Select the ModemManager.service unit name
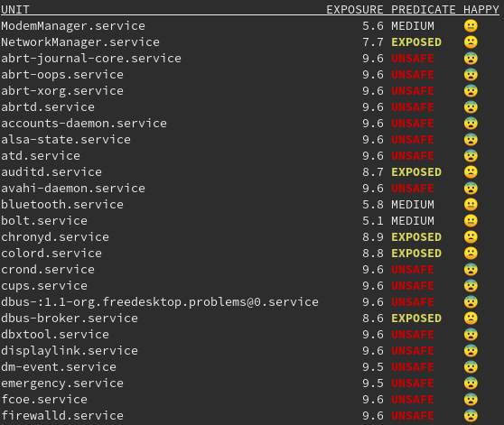 tap(73, 25)
